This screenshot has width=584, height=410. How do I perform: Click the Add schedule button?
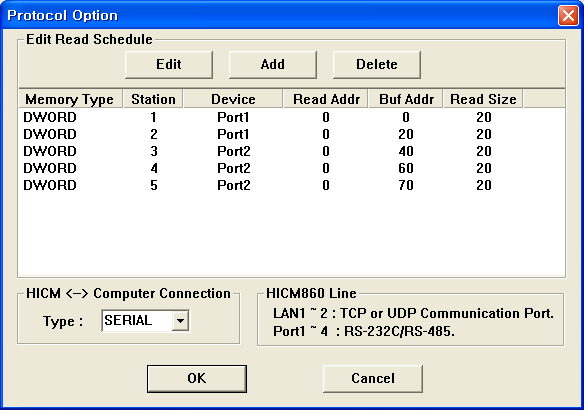coord(273,65)
